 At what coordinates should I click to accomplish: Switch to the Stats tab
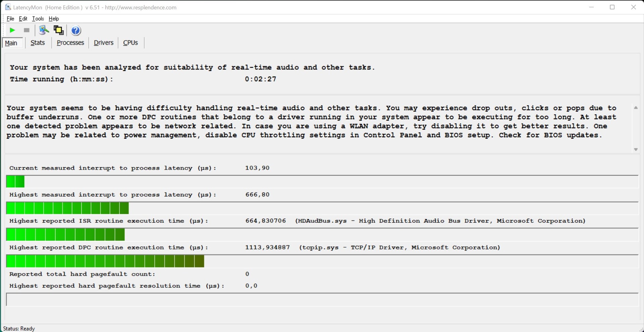pos(38,43)
